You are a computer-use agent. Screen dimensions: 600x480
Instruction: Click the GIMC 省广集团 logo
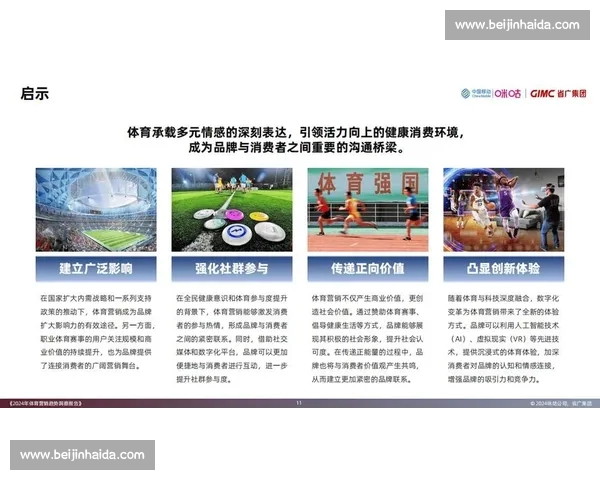[x=558, y=93]
